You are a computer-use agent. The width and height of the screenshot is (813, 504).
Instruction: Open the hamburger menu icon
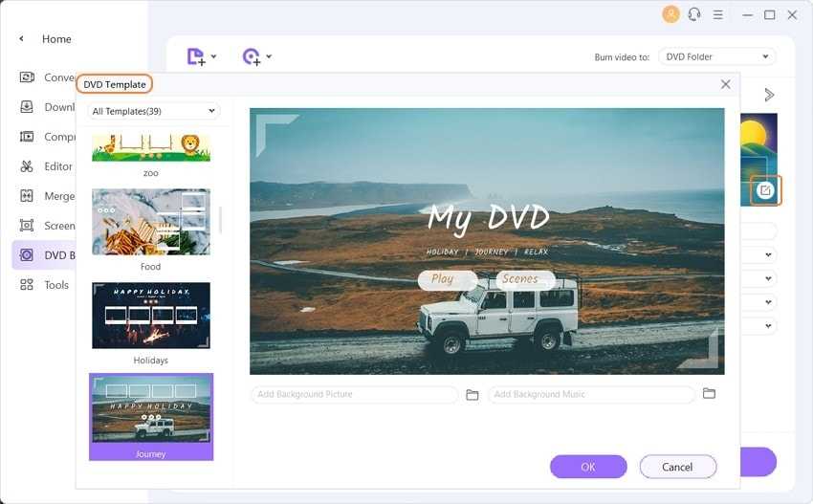pos(717,14)
